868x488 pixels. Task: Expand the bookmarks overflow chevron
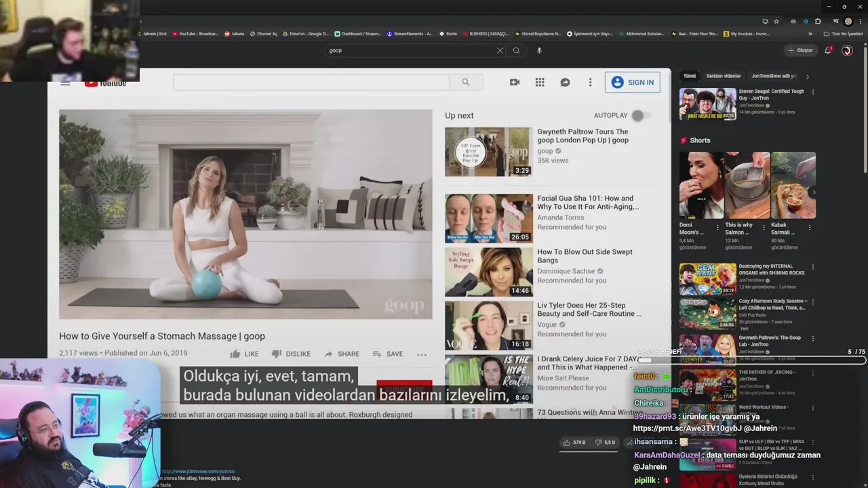pos(810,33)
